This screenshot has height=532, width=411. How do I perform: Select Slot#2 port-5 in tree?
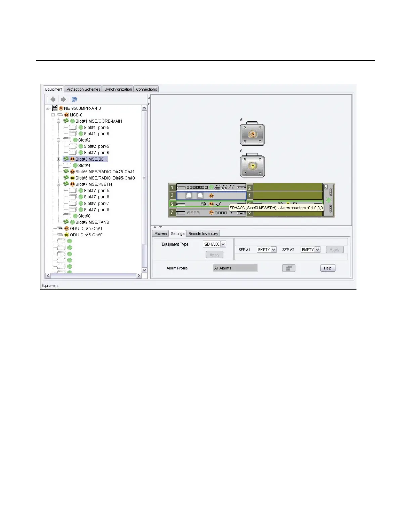click(96, 146)
